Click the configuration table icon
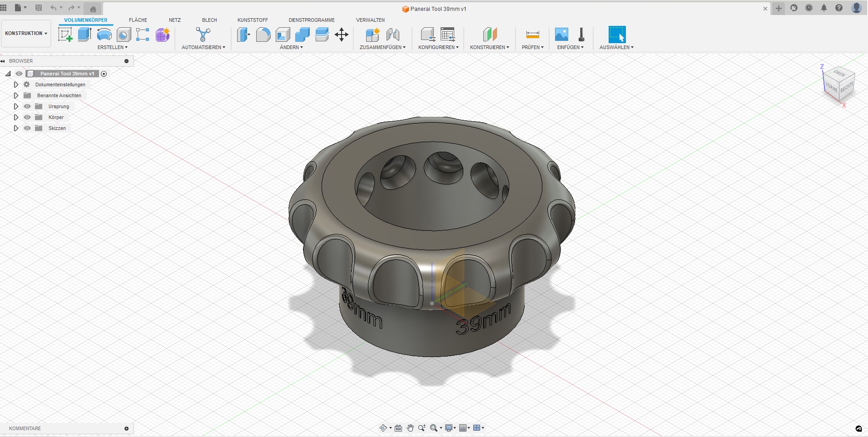Image resolution: width=868 pixels, height=437 pixels. click(448, 35)
